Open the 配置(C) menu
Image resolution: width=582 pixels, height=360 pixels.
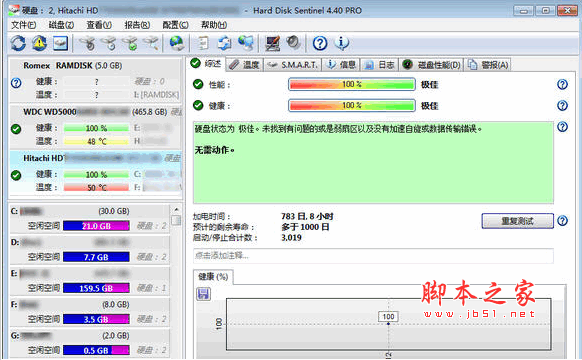[176, 25]
